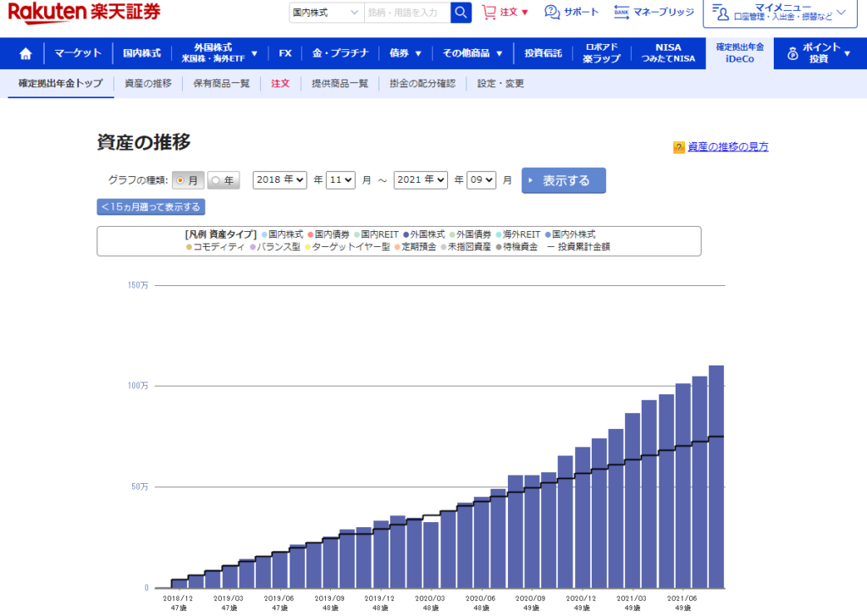
Task: Click the yellow question mark help icon
Action: tap(678, 147)
